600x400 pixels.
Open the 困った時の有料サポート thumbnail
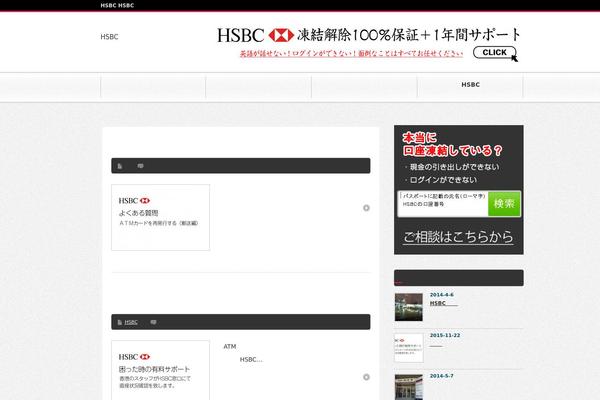[x=160, y=370]
